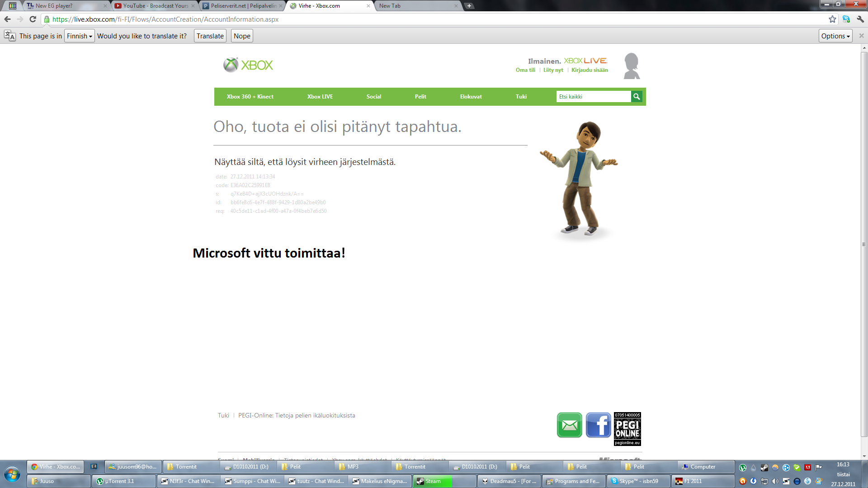
Task: Click the page vertical scrollbar
Action: pyautogui.click(x=864, y=244)
